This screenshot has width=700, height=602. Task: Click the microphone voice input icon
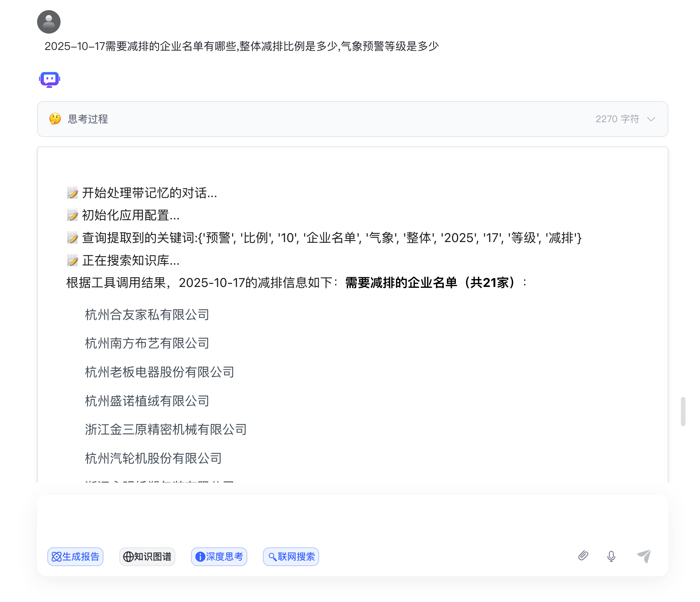(x=611, y=556)
